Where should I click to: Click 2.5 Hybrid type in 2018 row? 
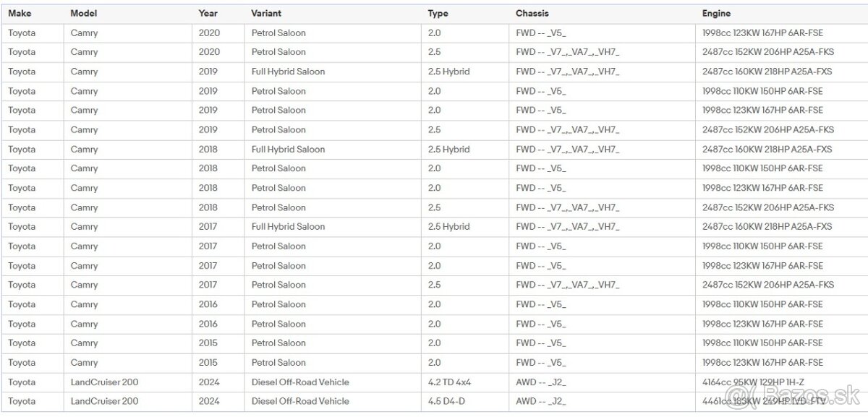(x=448, y=149)
